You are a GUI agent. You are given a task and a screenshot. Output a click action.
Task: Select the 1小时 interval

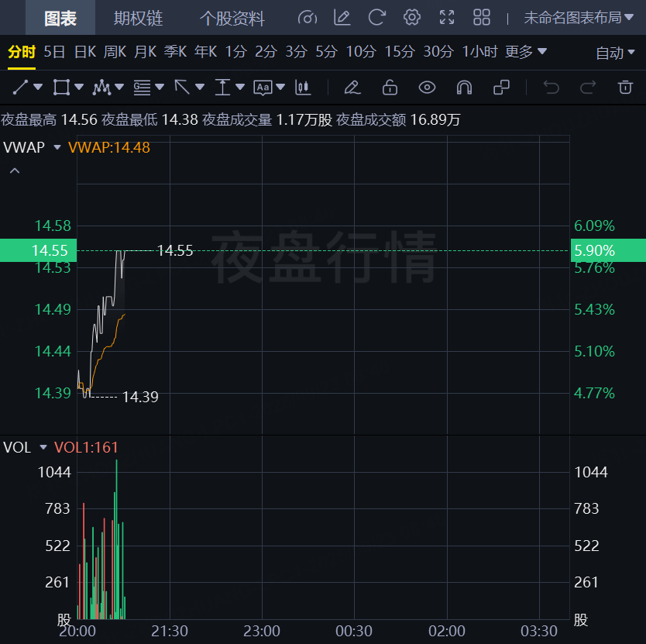tap(479, 52)
